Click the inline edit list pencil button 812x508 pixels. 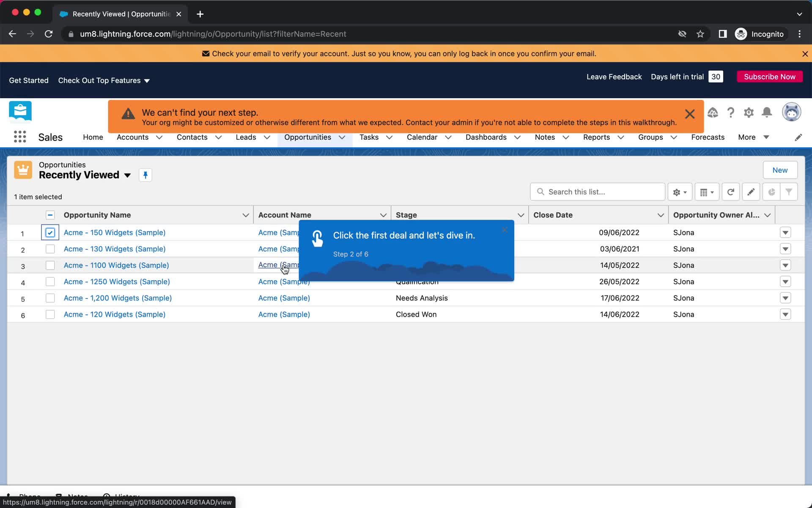coord(751,192)
